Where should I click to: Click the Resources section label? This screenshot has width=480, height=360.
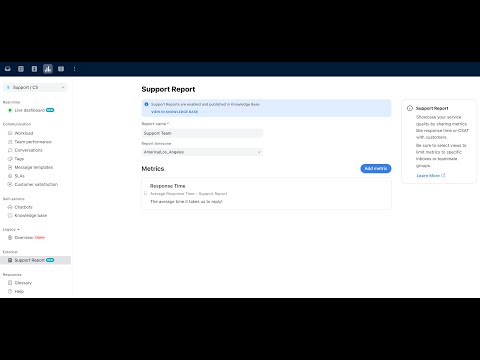point(12,275)
